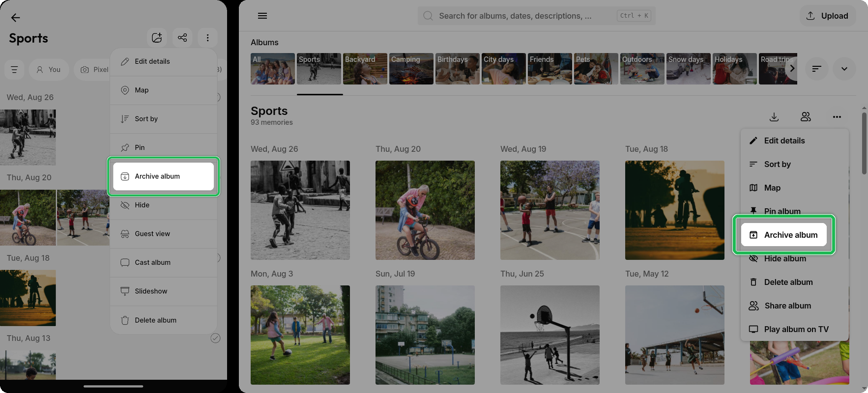Click the album sort order icon
This screenshot has width=868, height=393.
816,69
